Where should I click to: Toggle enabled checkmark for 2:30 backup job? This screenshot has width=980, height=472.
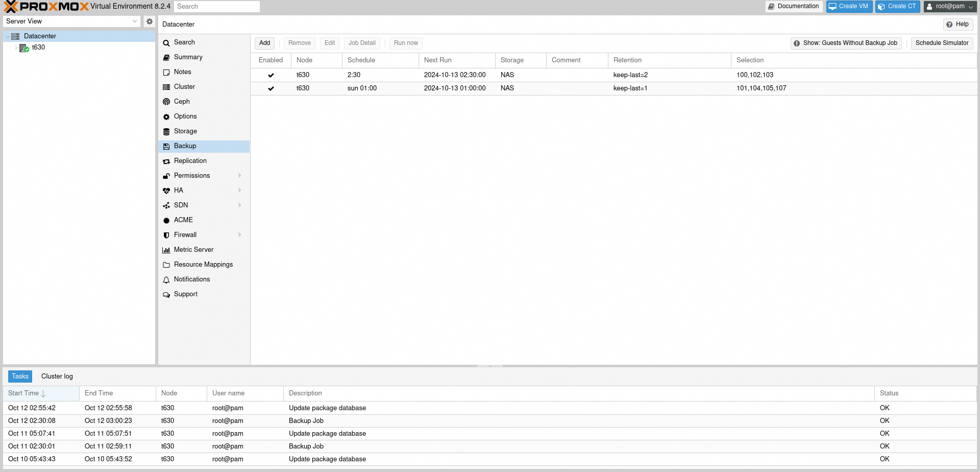(x=271, y=75)
